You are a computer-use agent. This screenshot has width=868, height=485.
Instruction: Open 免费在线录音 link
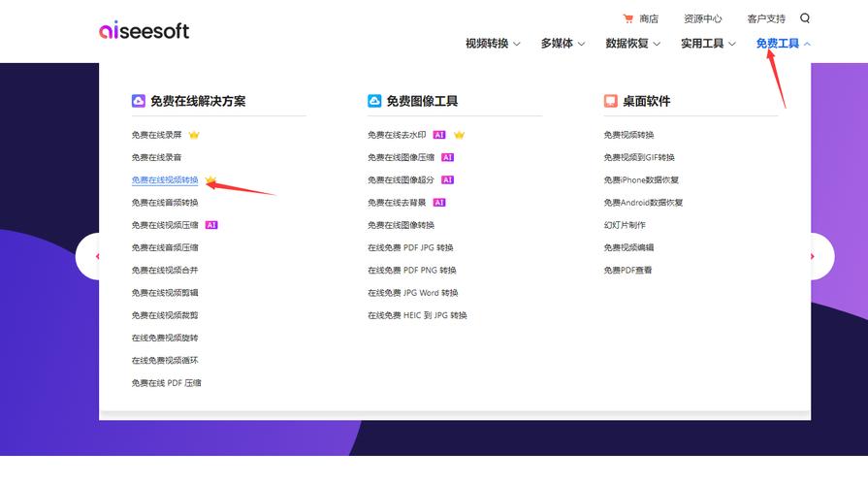click(157, 157)
